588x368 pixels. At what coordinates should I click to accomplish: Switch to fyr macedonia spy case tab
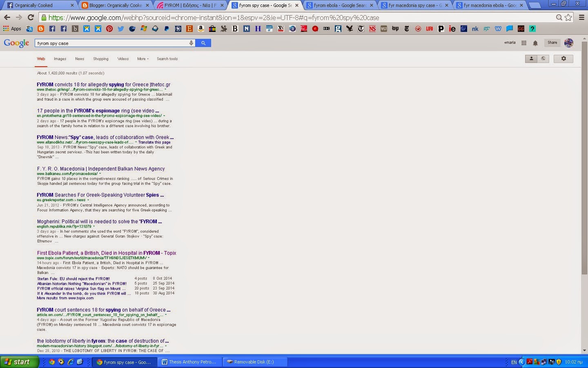[414, 5]
